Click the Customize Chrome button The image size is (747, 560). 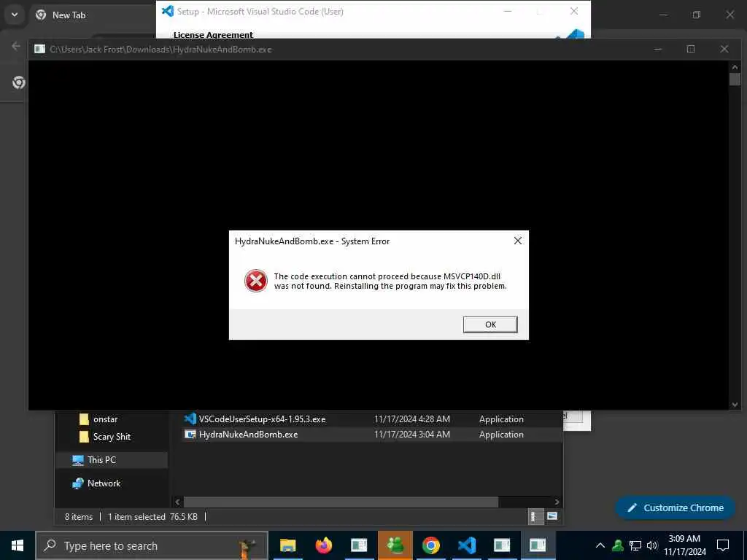[675, 507]
